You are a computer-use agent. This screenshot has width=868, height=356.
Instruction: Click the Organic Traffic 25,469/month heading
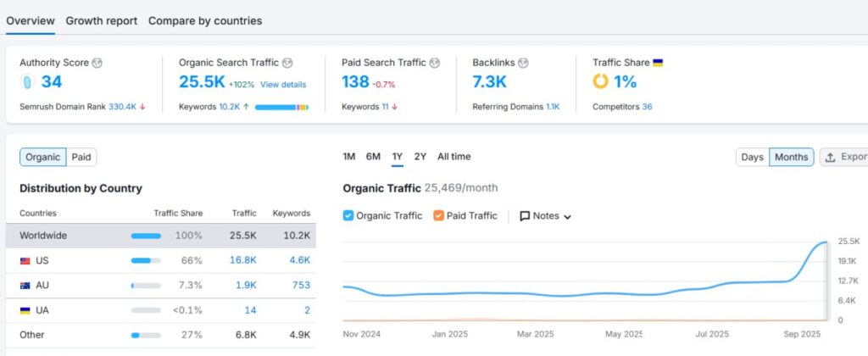[x=420, y=188]
